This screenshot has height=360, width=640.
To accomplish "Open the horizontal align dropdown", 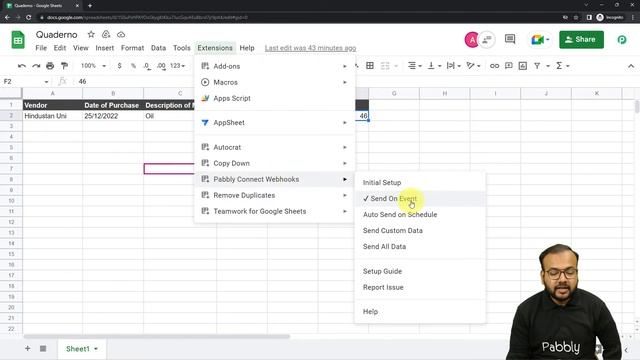I will pyautogui.click(x=415, y=66).
